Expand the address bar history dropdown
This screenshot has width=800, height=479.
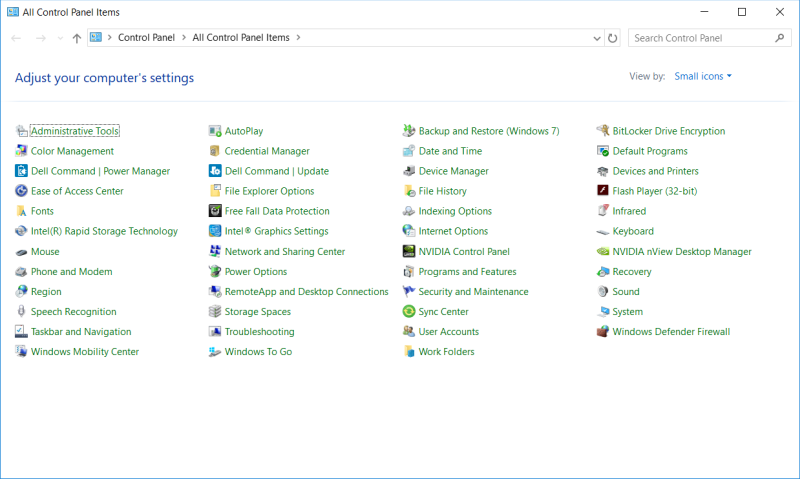pos(596,38)
